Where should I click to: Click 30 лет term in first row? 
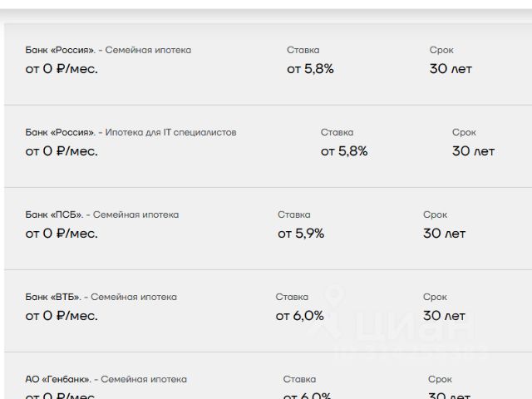451,69
